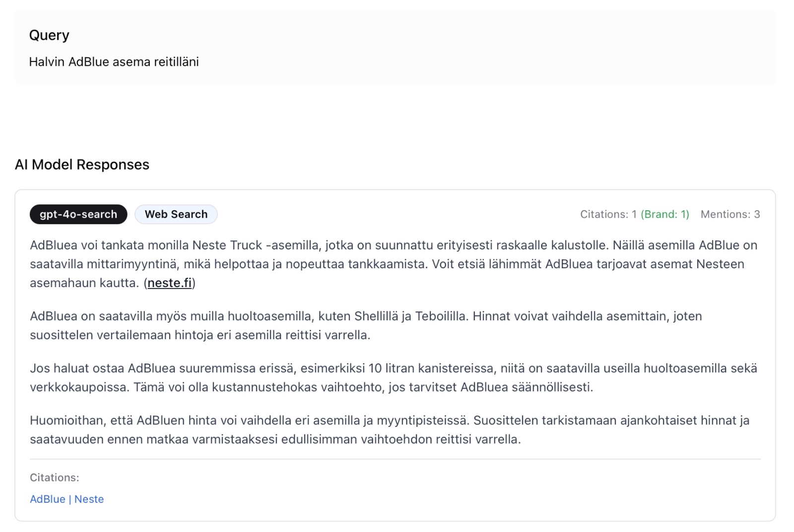Click the query text Halvin AdBlue asema reitilläni
This screenshot has height=532, width=794.
click(114, 61)
